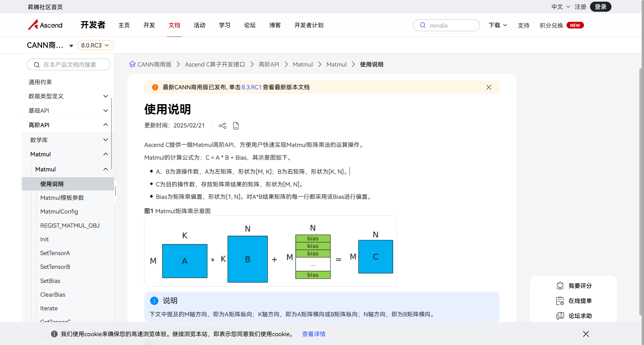Open the 学习 nav tab
The width and height of the screenshot is (644, 345).
[225, 25]
